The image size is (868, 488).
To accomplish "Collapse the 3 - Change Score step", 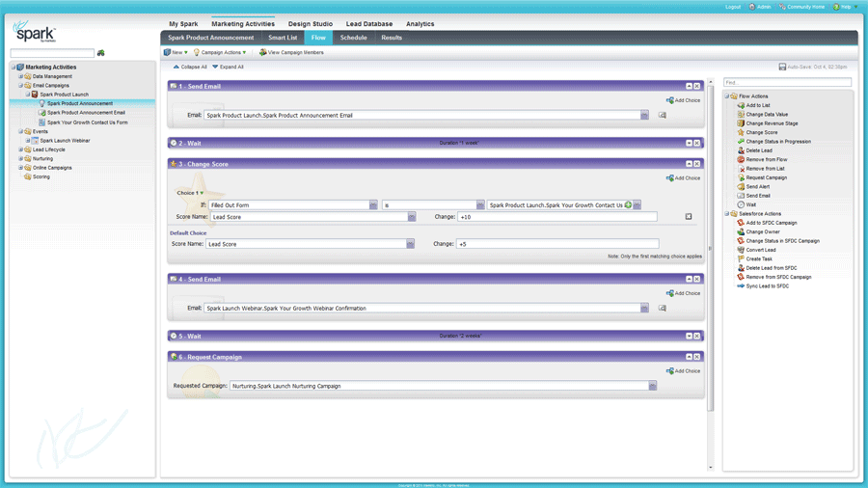I will [x=690, y=164].
